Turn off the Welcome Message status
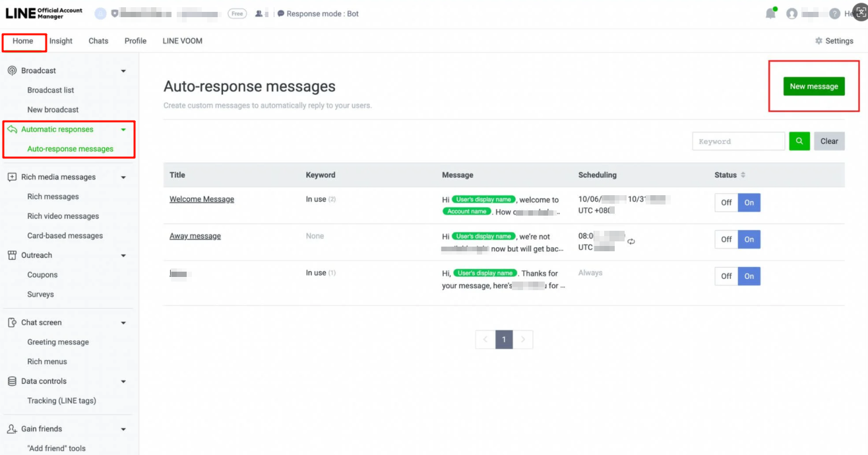The width and height of the screenshot is (868, 455). coord(726,202)
